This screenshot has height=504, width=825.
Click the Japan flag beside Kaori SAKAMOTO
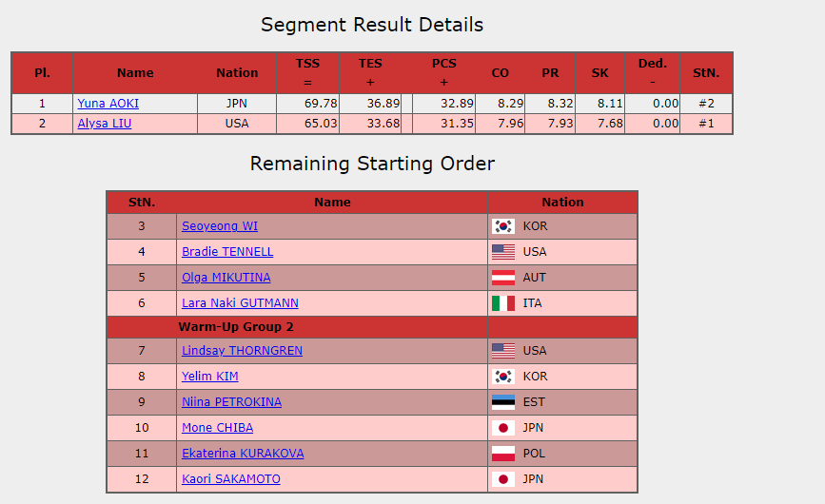tap(503, 479)
